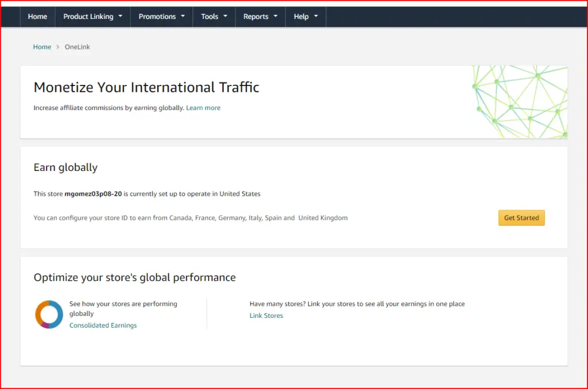Click 'Have many stores?' description text
The image size is (588, 389).
pyautogui.click(x=357, y=304)
